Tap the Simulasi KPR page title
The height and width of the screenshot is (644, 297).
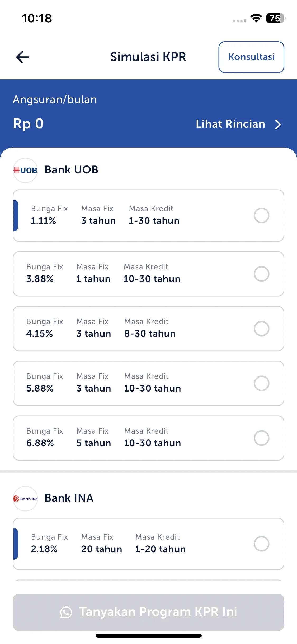(x=148, y=57)
